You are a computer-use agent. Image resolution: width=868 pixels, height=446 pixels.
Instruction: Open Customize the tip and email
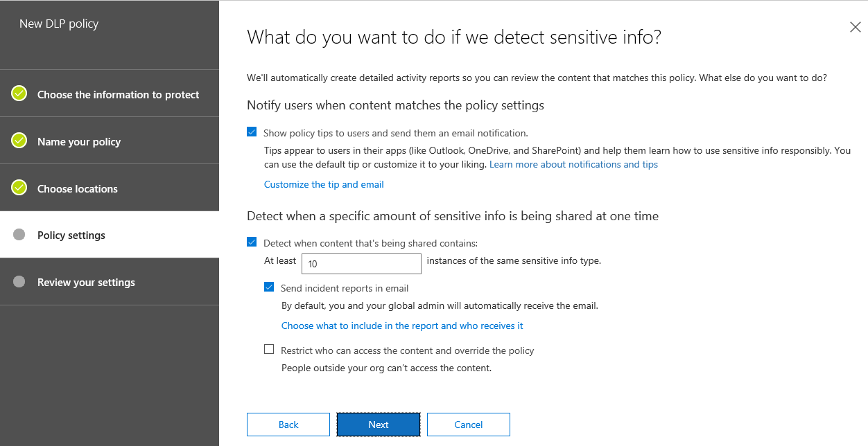click(x=323, y=184)
